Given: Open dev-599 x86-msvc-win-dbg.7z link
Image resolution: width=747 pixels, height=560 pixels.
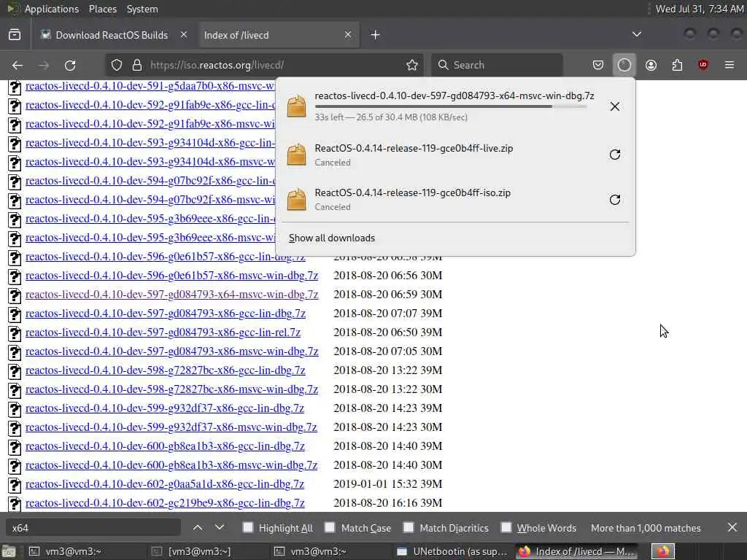Looking at the screenshot, I should tap(171, 427).
